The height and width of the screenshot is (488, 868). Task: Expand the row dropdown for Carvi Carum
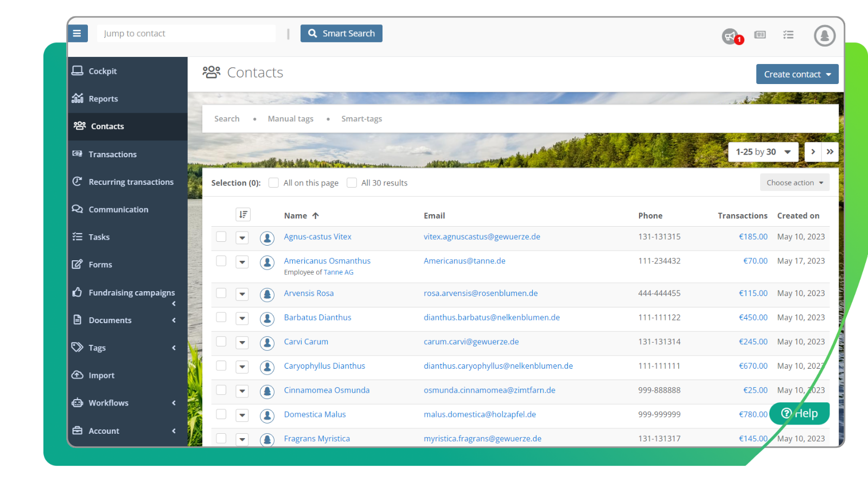242,343
